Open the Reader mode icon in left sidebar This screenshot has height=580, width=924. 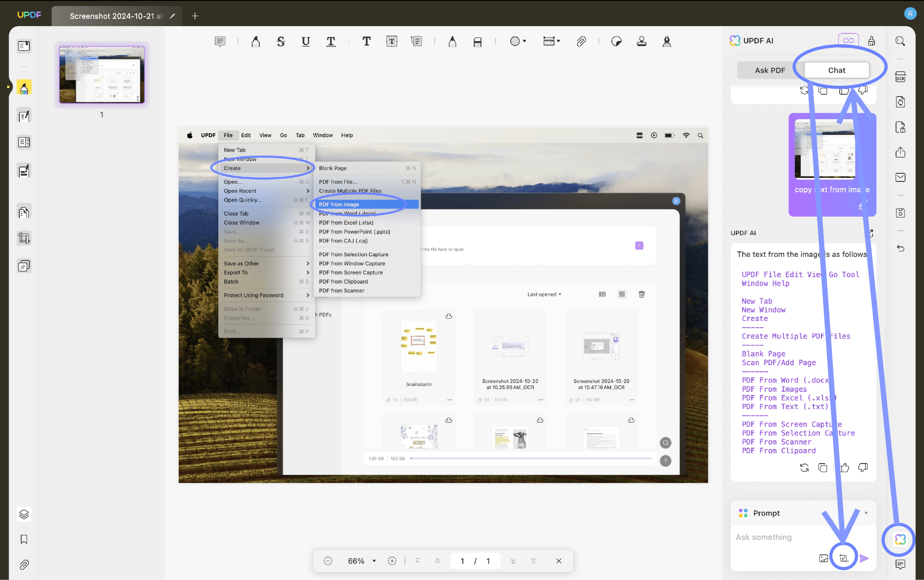(24, 46)
